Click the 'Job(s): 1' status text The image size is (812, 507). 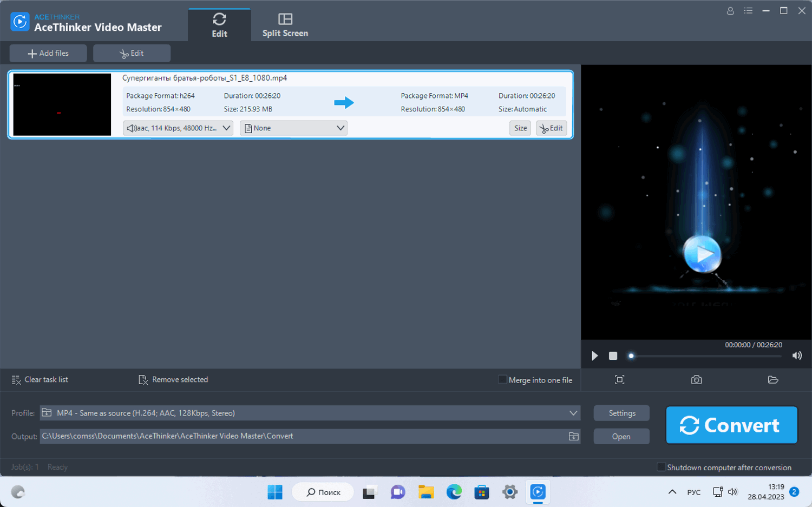(x=25, y=467)
